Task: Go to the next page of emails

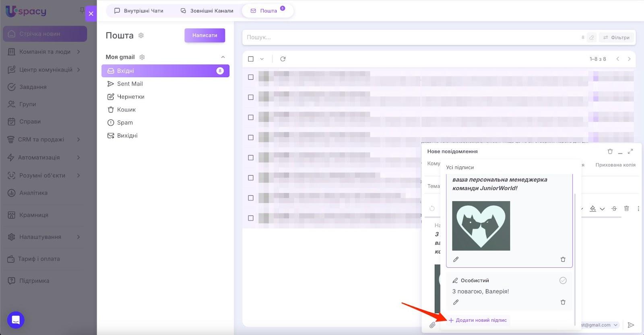Action: 629,59
